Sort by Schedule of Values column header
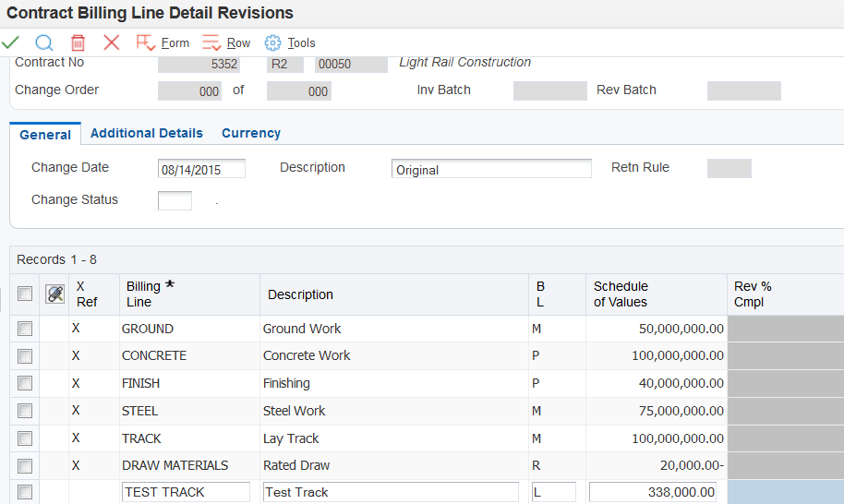844x504 pixels. 621,294
